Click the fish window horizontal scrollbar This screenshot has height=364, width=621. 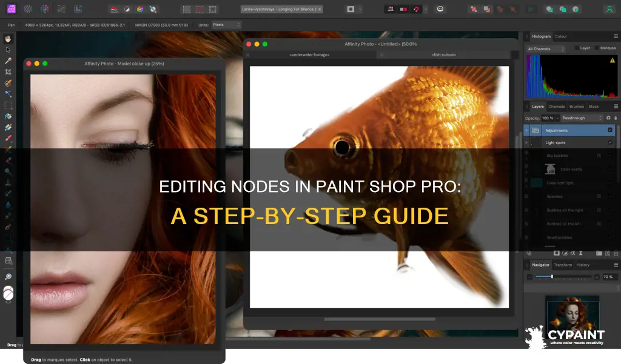[380, 319]
